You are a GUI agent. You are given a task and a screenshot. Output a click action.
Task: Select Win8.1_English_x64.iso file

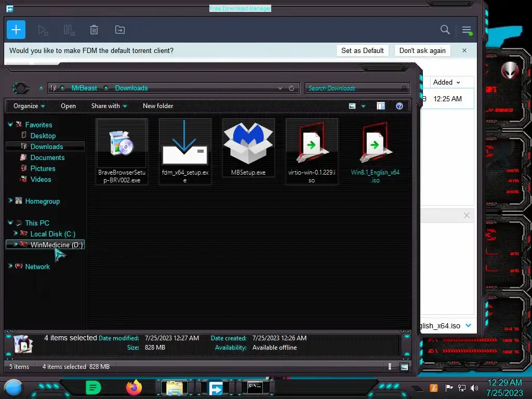coord(375,151)
